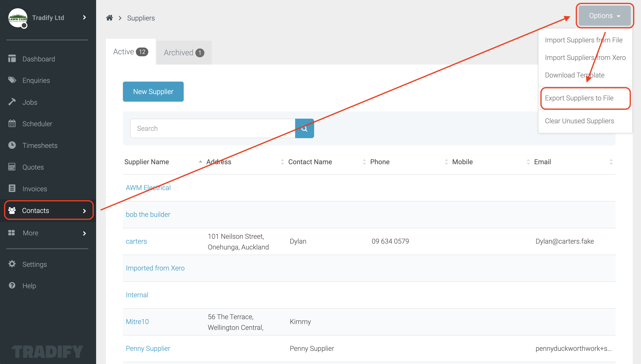Click the Tradify Ltd company logo
This screenshot has height=364, width=641.
(18, 18)
